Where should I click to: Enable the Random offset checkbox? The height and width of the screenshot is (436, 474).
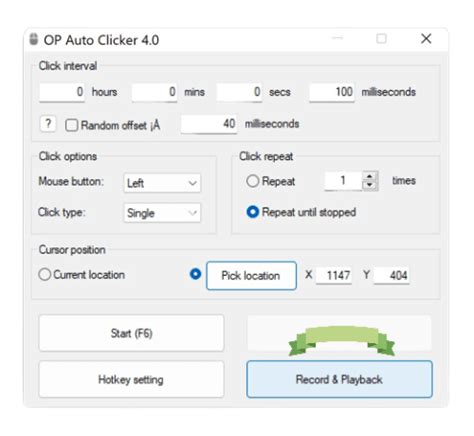point(71,125)
